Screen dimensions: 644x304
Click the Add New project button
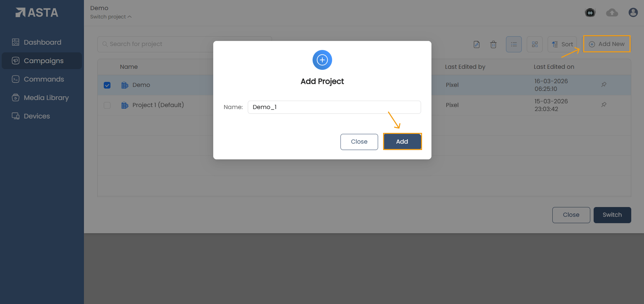607,44
